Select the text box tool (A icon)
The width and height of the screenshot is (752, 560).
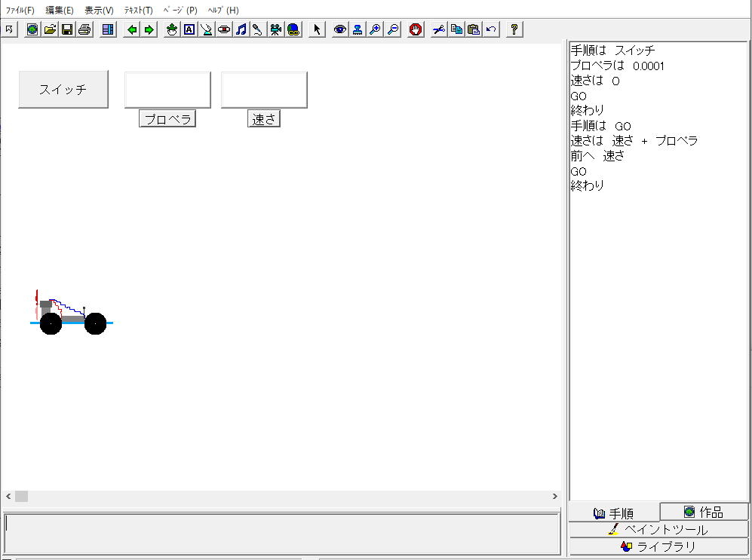click(189, 29)
